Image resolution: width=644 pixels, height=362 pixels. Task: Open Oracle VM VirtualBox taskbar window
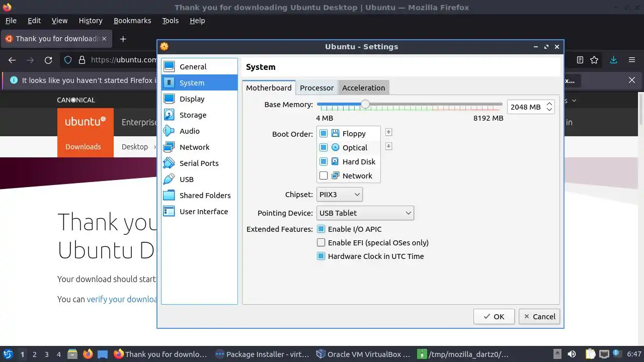[x=363, y=354]
